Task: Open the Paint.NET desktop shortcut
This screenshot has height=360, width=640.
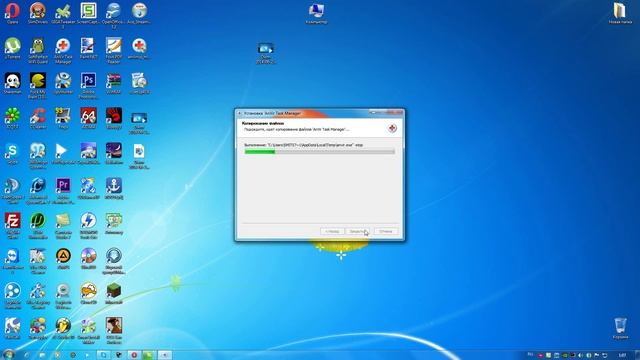Action: point(89,49)
